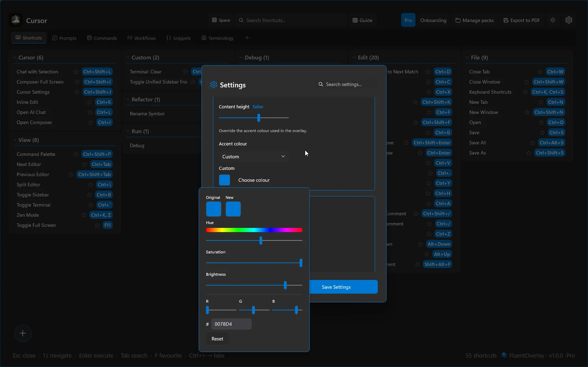Image resolution: width=588 pixels, height=367 pixels.
Task: Click the add shortcut plus button
Action: coord(23,333)
